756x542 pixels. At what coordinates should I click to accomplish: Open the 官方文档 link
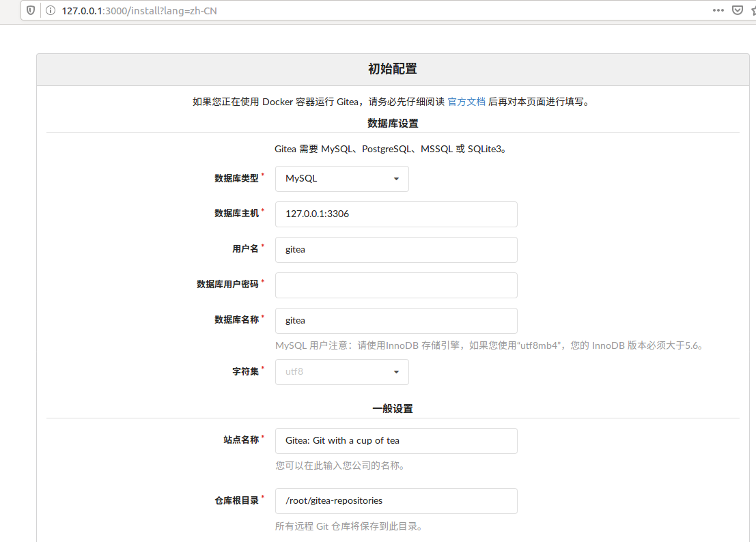click(x=466, y=102)
